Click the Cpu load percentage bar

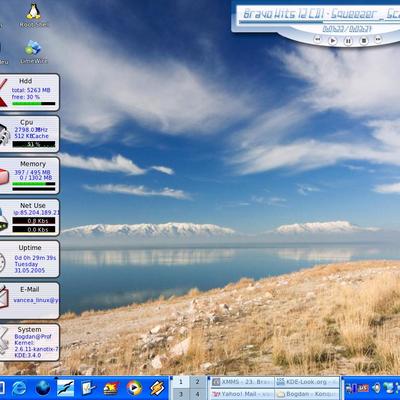coord(34,144)
